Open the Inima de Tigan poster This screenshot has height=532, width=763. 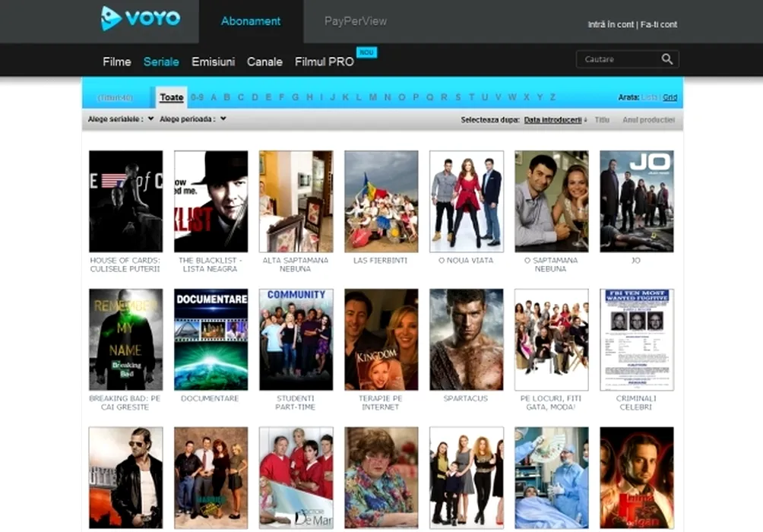(x=637, y=477)
